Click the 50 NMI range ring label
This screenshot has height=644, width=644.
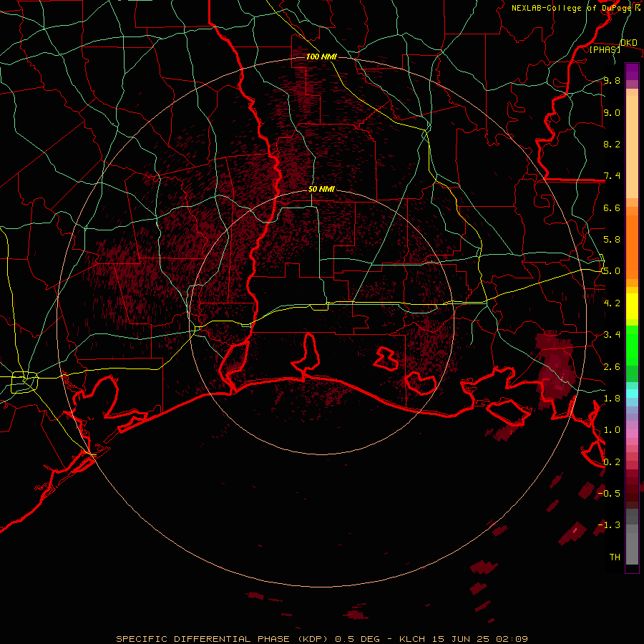(321, 190)
